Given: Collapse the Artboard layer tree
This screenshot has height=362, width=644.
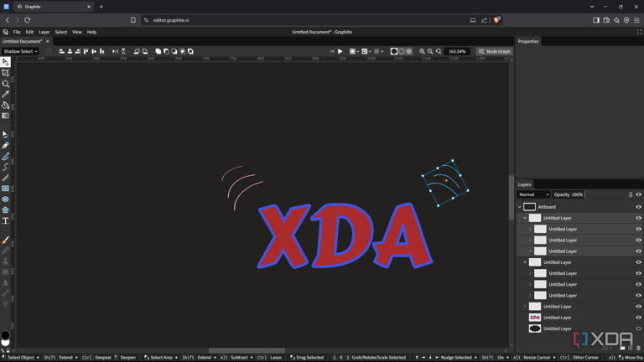Looking at the screenshot, I should tap(520, 207).
